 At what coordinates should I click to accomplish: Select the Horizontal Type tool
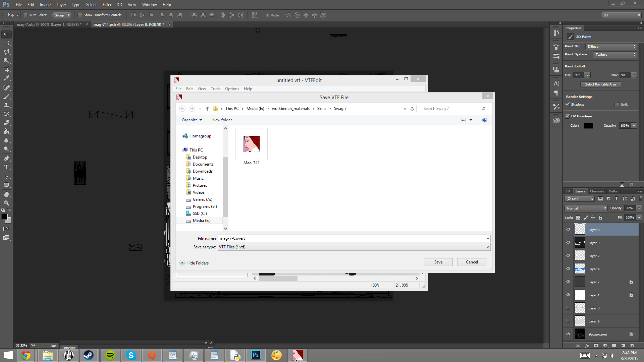click(6, 167)
